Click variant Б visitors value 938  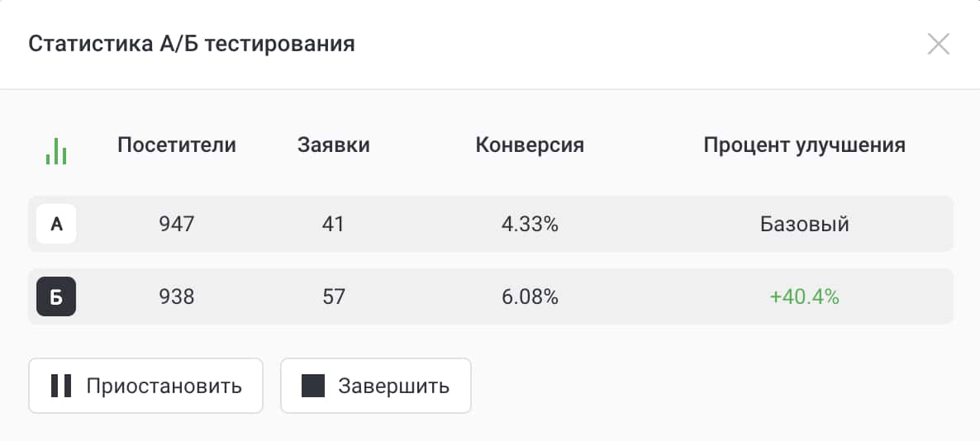click(177, 297)
